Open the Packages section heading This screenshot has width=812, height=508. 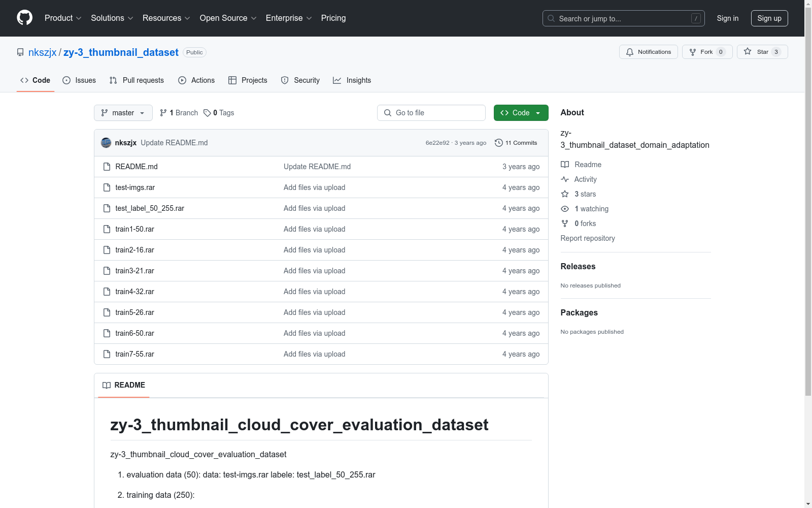pyautogui.click(x=579, y=312)
